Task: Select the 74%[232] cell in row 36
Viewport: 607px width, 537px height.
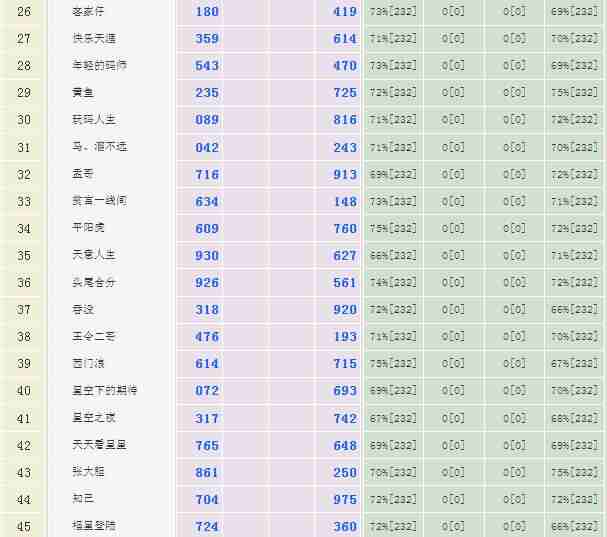Action: tap(392, 283)
